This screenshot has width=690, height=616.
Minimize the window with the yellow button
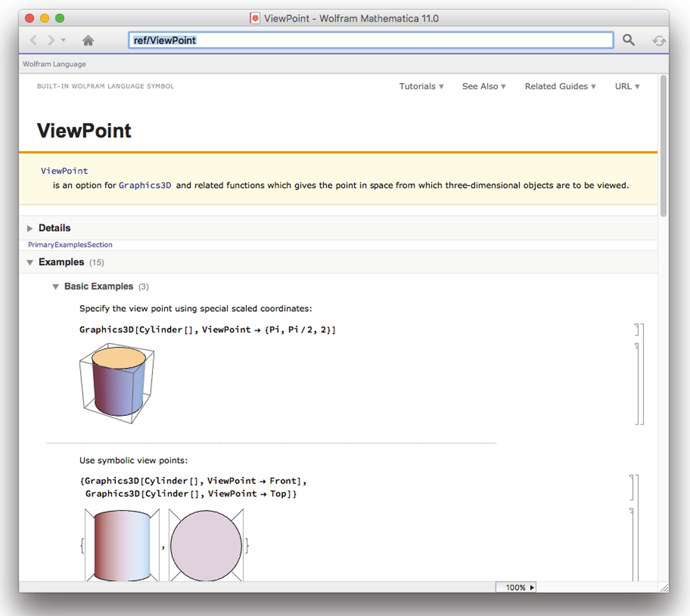[x=44, y=18]
